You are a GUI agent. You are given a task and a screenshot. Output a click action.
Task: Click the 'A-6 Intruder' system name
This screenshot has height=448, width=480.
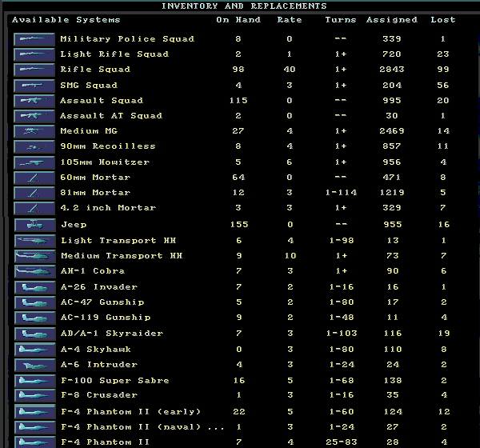[99, 365]
